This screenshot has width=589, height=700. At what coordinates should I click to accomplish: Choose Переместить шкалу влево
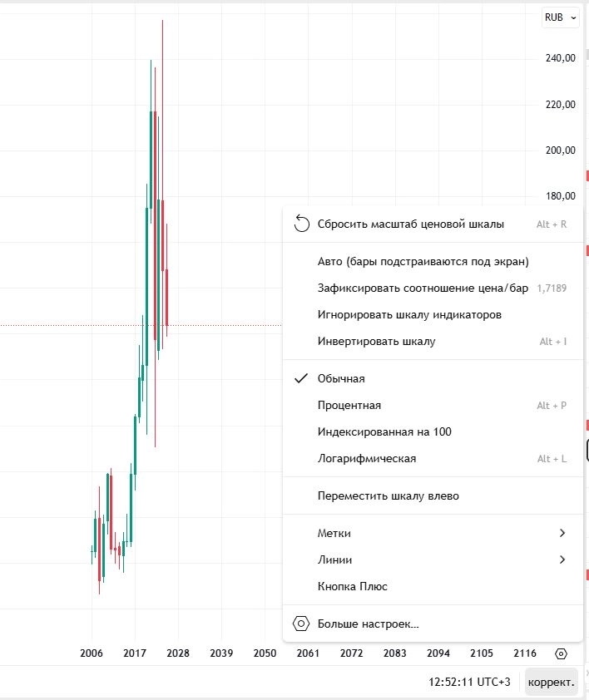388,495
